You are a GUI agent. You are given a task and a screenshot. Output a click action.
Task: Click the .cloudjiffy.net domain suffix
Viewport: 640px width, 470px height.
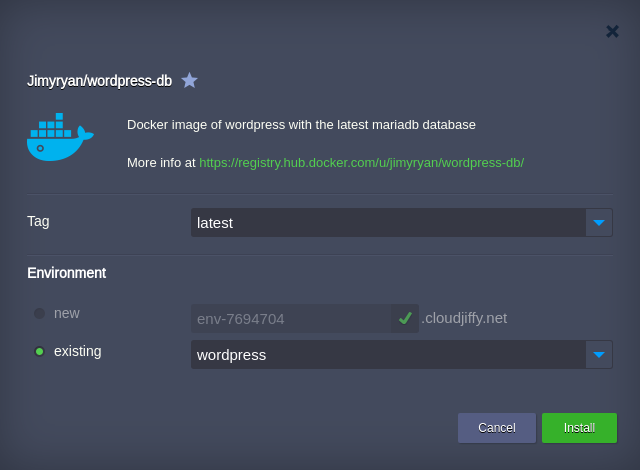[464, 318]
